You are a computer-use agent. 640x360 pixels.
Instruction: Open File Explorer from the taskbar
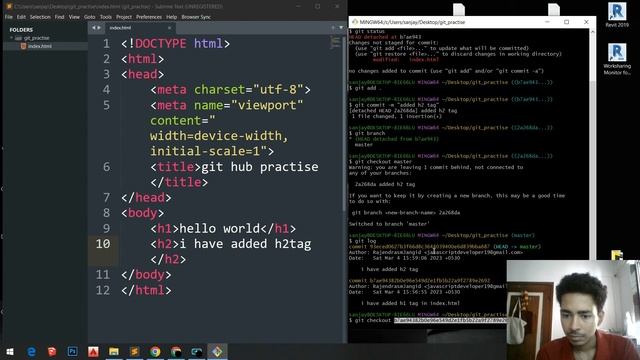[114, 351]
